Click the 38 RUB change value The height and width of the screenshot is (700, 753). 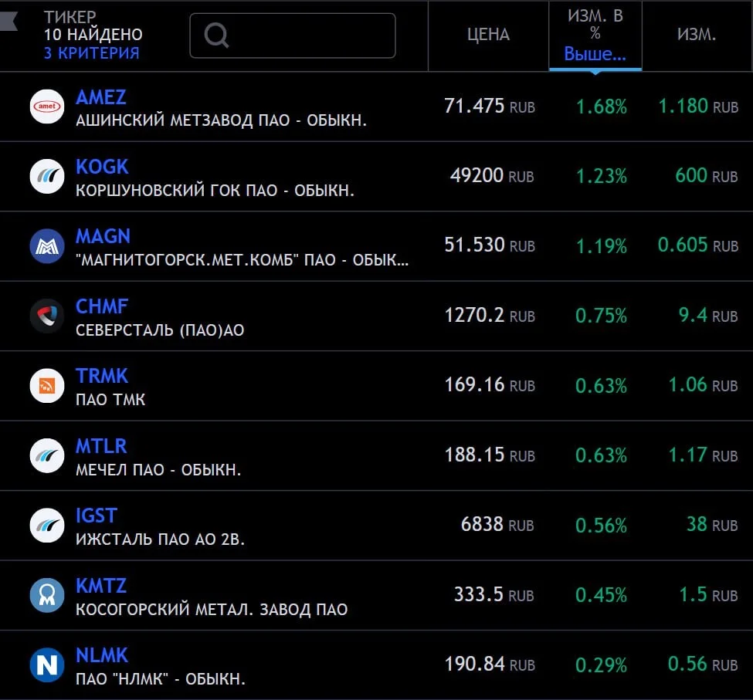[712, 524]
